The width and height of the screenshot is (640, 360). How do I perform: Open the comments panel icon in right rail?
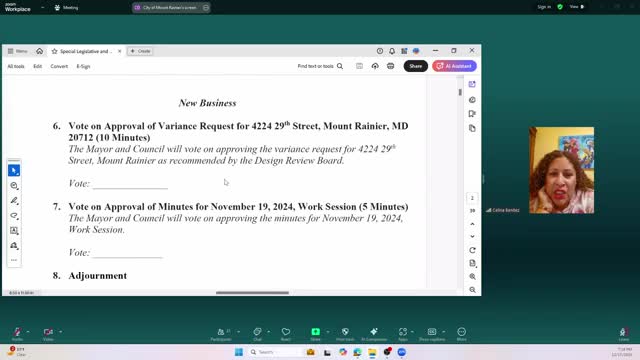click(x=472, y=100)
